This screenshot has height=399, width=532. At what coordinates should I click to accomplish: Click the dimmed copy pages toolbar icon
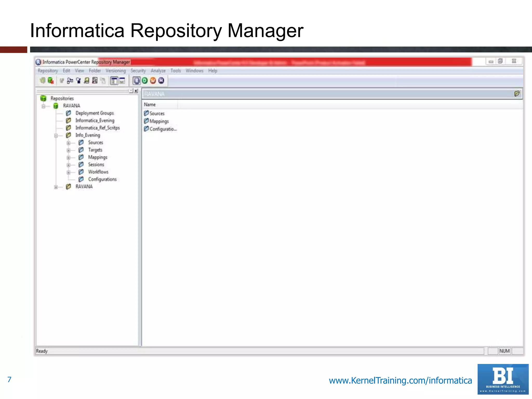click(103, 81)
